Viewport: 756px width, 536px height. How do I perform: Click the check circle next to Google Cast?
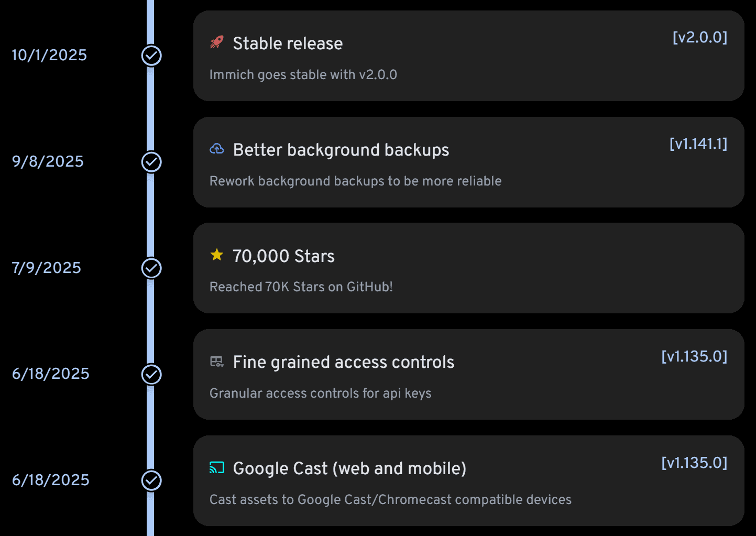tap(151, 480)
